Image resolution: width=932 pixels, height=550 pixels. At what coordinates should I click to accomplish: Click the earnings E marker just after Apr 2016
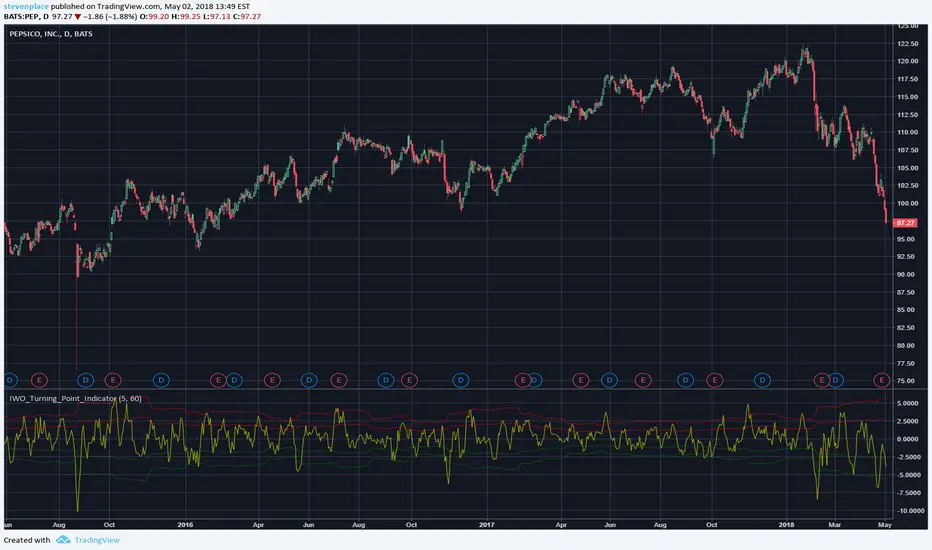272,380
